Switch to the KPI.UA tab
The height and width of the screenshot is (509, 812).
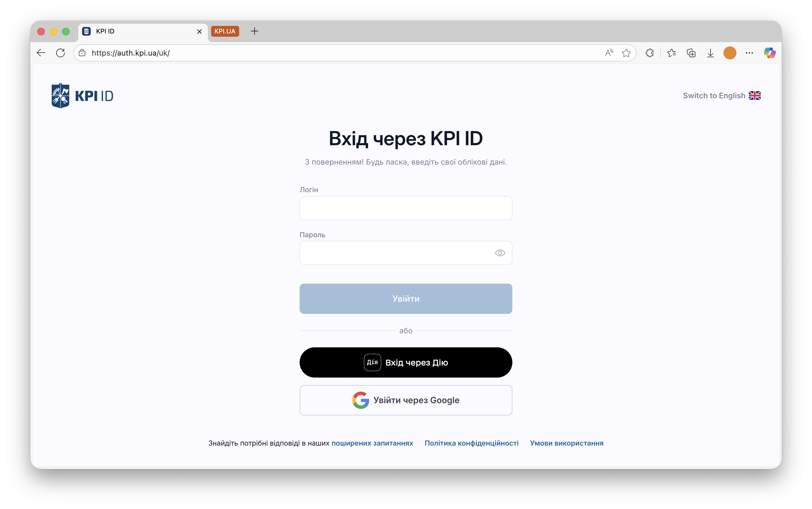(x=225, y=31)
